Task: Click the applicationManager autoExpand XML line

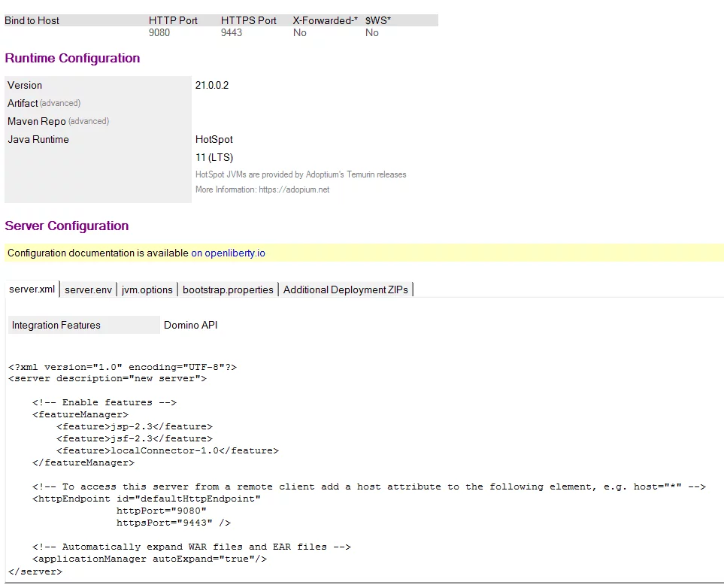Action: point(150,559)
